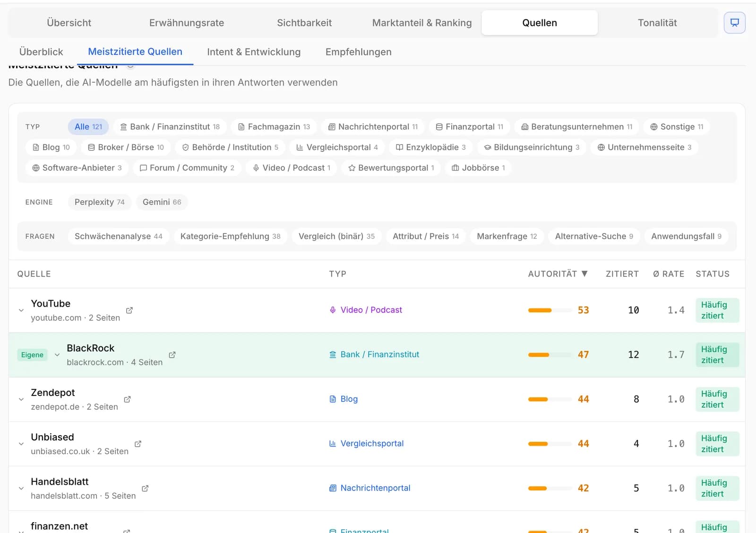Viewport: 756px width, 533px height.
Task: Filter by Schwächenanalyse question type
Action: tap(119, 236)
